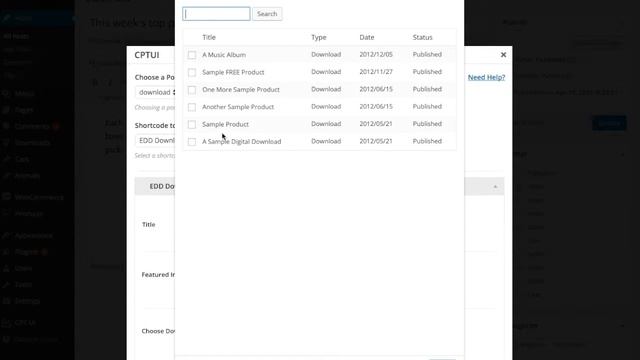The height and width of the screenshot is (360, 640).
Task: Select the 'One More Sample Product' title
Action: pos(241,89)
